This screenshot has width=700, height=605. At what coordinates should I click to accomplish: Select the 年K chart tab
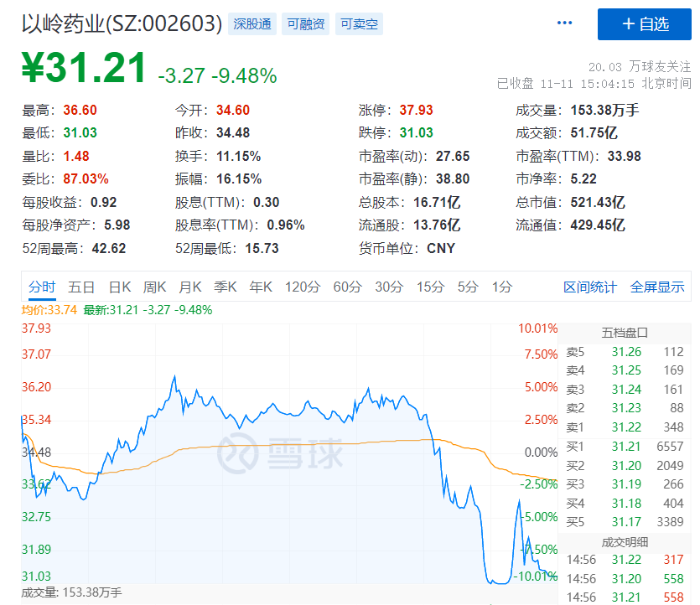coord(261,287)
